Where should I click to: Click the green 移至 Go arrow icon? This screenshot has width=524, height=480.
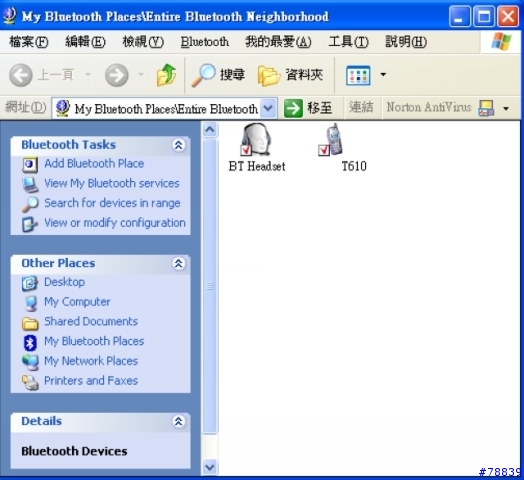point(293,108)
